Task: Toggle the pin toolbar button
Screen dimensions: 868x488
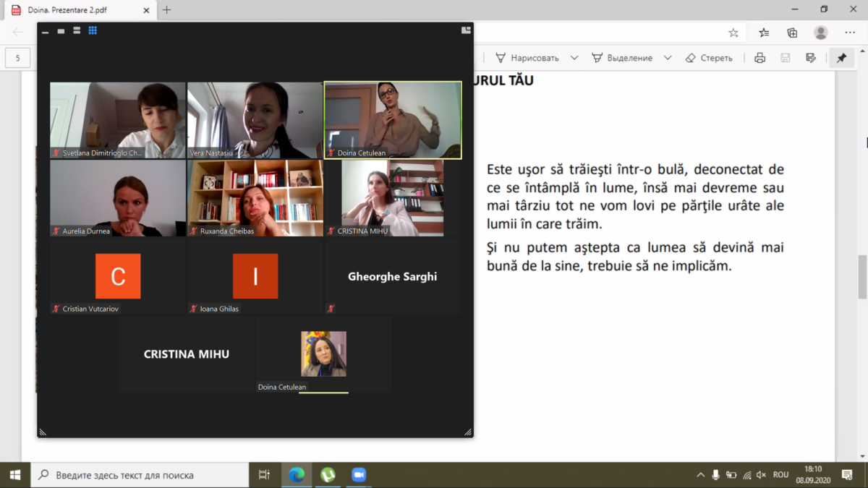Action: click(x=841, y=58)
